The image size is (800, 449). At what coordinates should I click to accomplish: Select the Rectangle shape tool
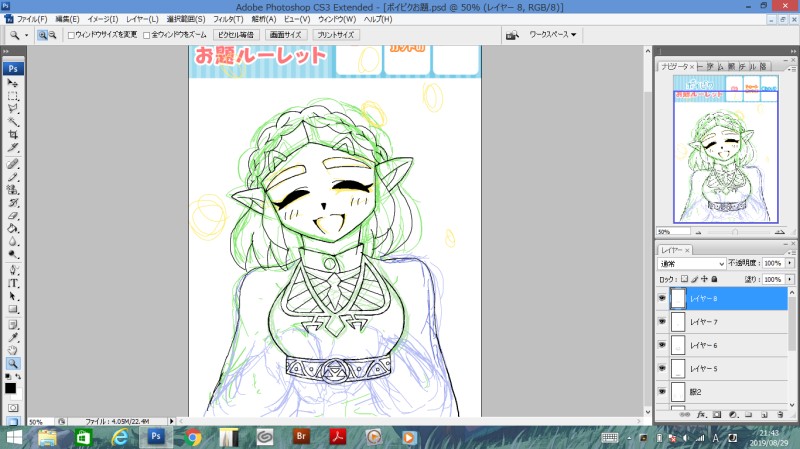tap(13, 309)
